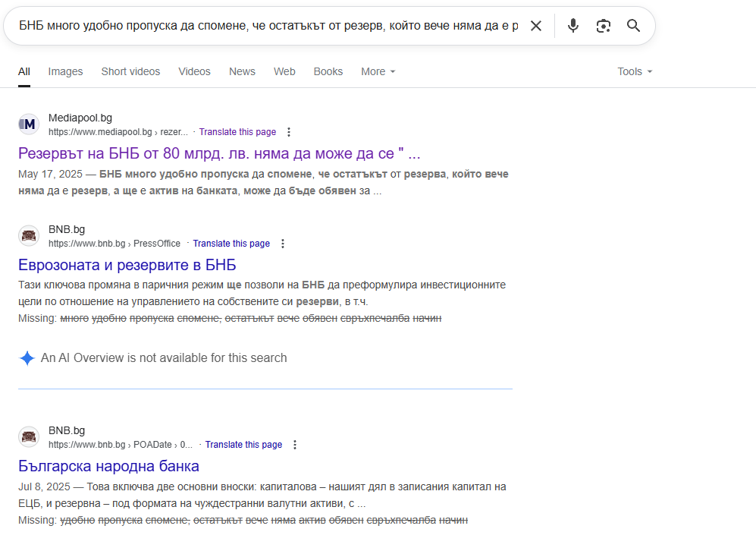The image size is (756, 551).
Task: Click the BNB.bg site name above PressOffice URL
Action: click(x=67, y=229)
